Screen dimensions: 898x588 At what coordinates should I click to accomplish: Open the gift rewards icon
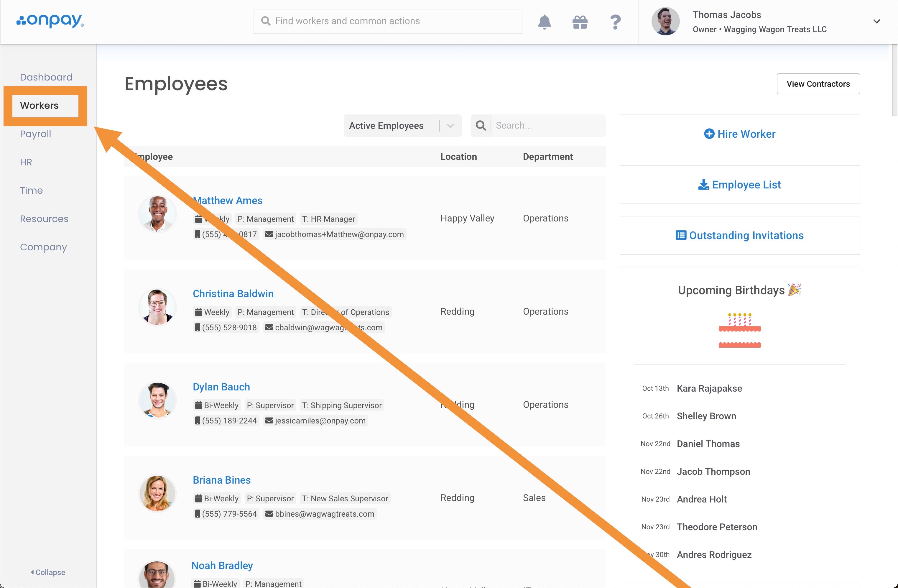point(580,22)
